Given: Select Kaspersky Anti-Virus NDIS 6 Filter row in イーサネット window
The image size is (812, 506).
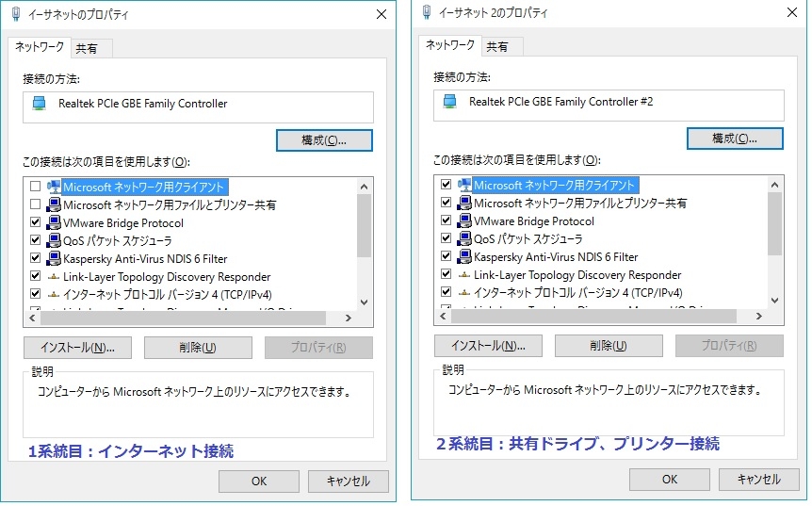Looking at the screenshot, I should [144, 258].
